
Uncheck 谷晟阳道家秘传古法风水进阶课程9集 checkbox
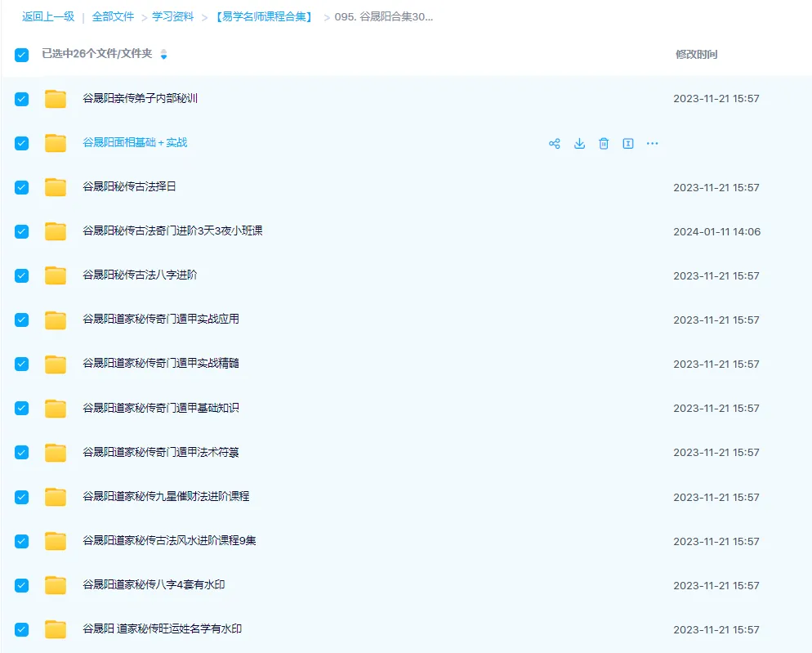pyautogui.click(x=22, y=541)
